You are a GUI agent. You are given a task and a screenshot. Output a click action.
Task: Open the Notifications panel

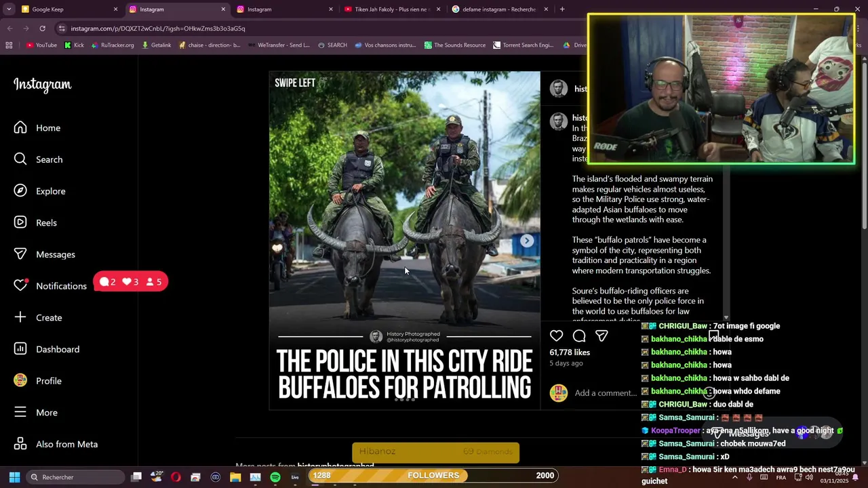click(50, 286)
